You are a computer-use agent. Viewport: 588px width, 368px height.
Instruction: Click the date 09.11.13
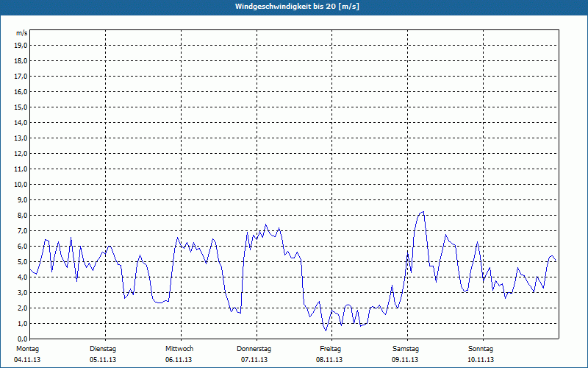(405, 360)
